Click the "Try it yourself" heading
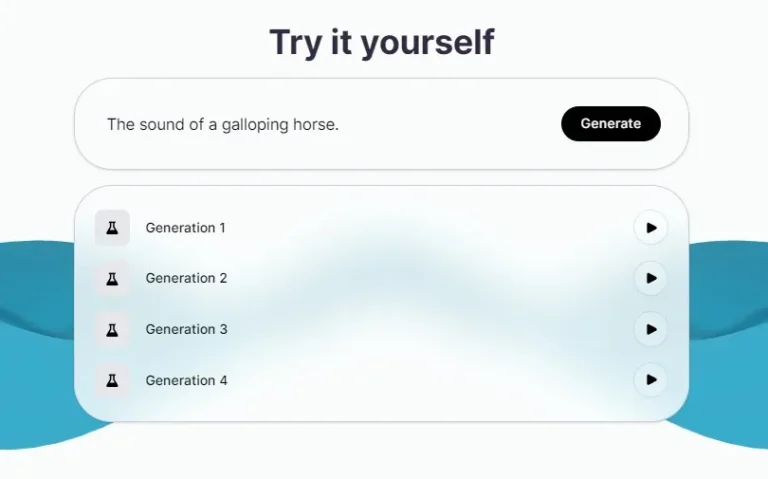 pyautogui.click(x=381, y=43)
